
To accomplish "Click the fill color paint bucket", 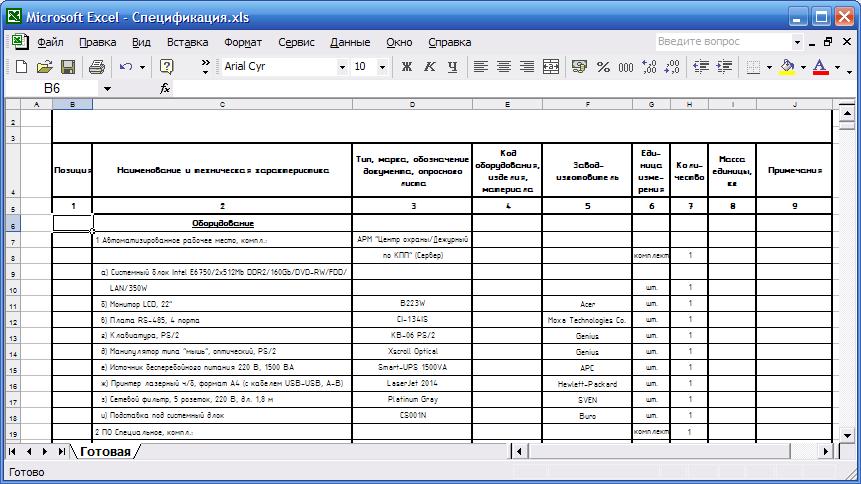I will [786, 67].
